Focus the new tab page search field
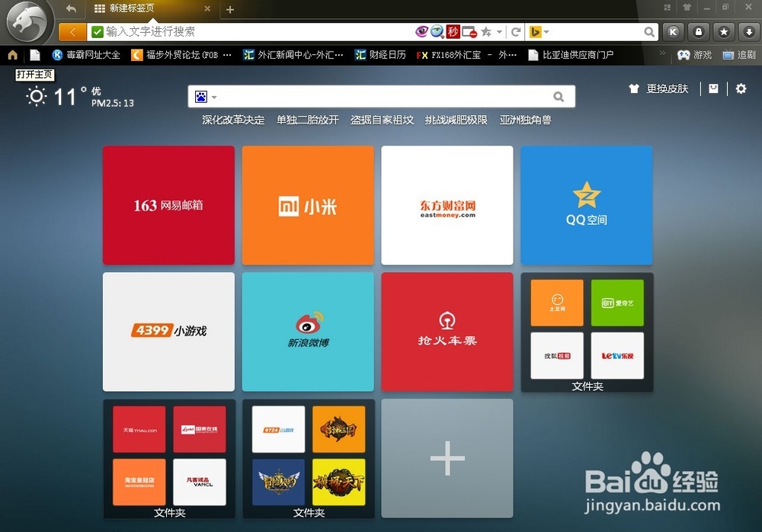This screenshot has height=532, width=762. (383, 97)
